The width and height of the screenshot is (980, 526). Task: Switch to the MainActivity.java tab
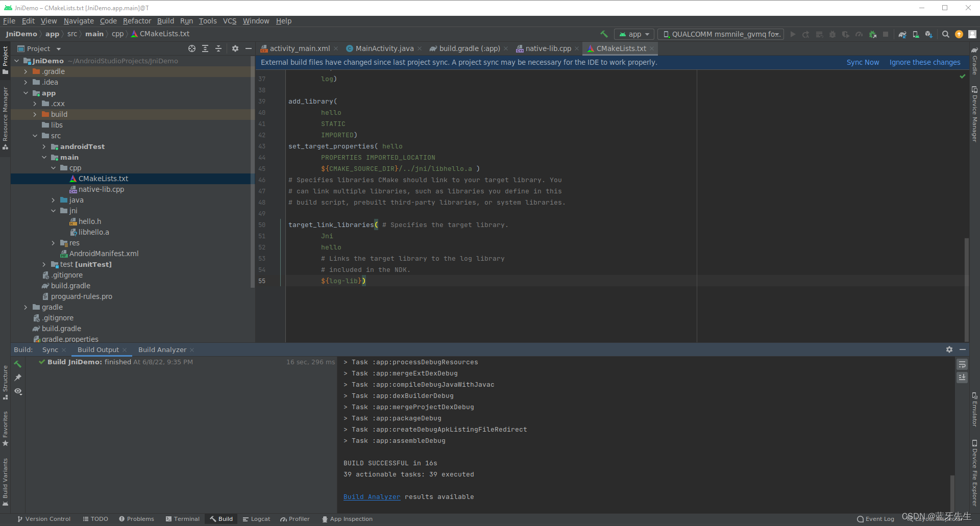tap(383, 48)
